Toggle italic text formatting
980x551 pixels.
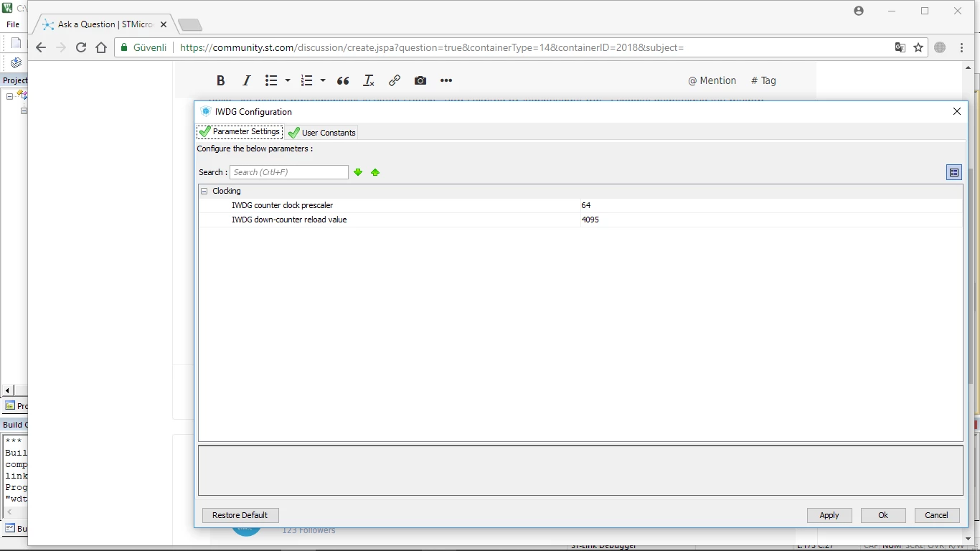[x=246, y=80]
